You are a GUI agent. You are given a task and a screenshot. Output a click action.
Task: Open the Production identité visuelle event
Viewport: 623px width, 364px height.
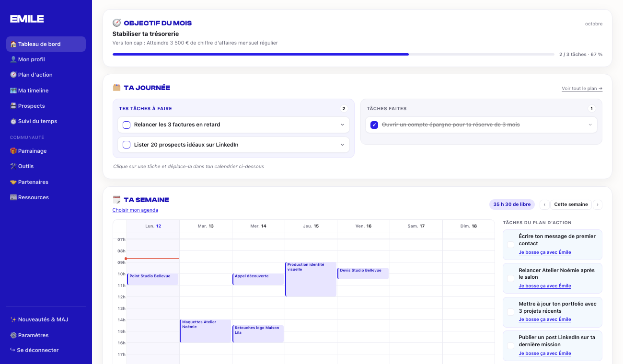point(311,279)
